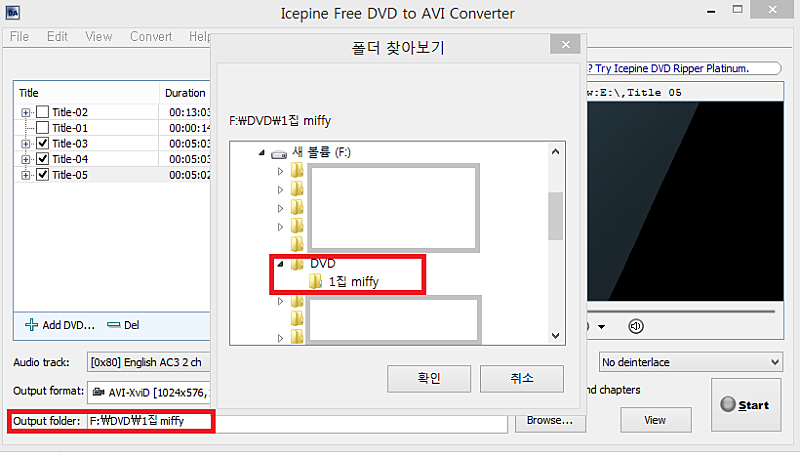Select the 1집 miffy folder icon
The height and width of the screenshot is (458, 800).
(x=316, y=281)
